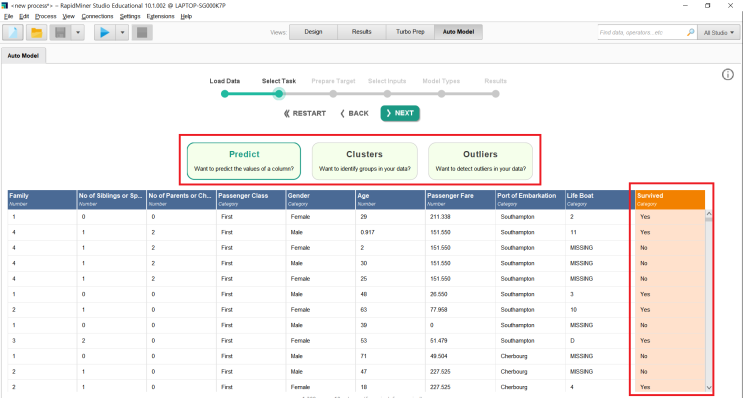
Task: Click the table scrollbar down arrow
Action: tap(709, 387)
